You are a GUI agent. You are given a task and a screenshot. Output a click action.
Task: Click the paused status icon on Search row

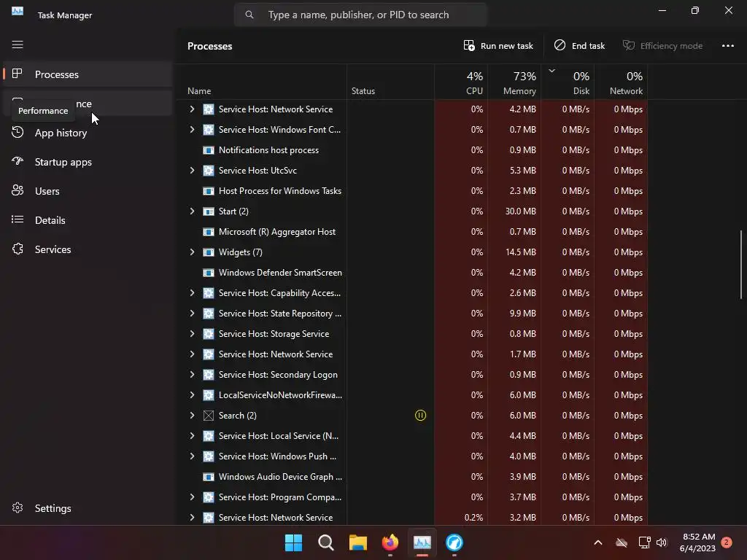tap(420, 415)
